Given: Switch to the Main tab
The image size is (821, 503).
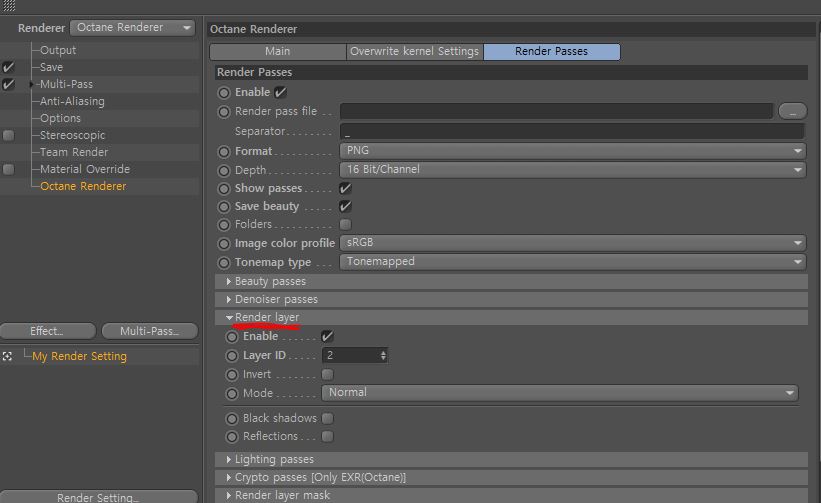Looking at the screenshot, I should coord(278,51).
